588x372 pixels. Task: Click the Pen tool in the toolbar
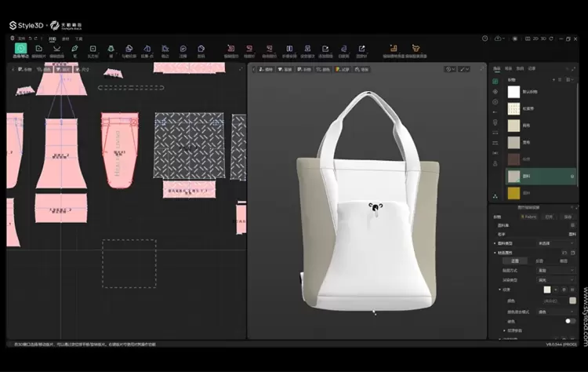coord(75,50)
